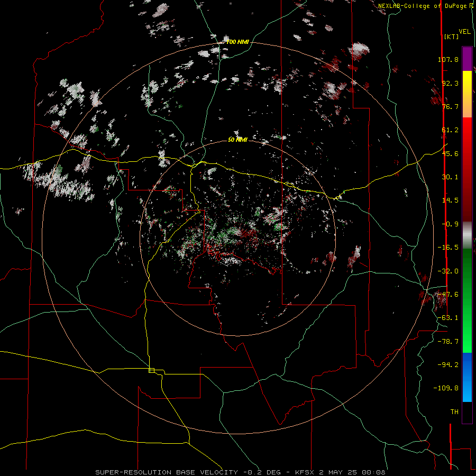Image resolution: width=476 pixels, height=476 pixels.
Task: Click the -0.2 DEG elevation angle text
Action: coord(262,472)
